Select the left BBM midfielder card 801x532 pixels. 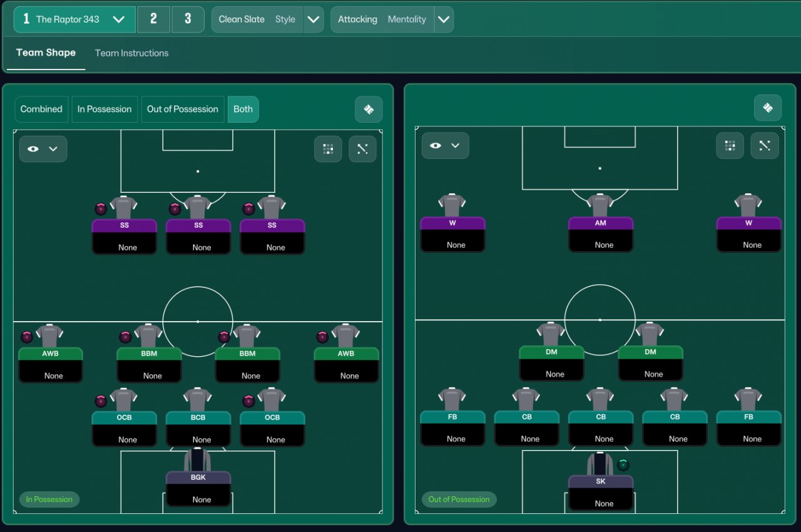coord(149,364)
